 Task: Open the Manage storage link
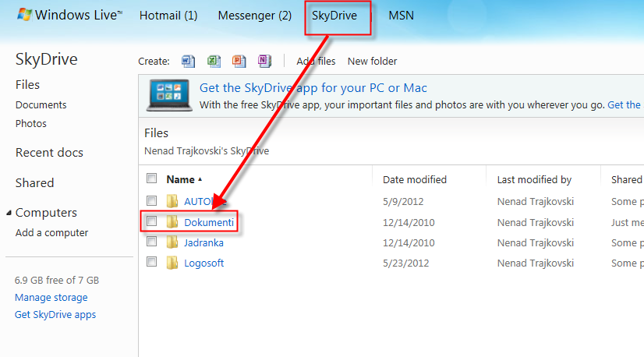(x=51, y=297)
